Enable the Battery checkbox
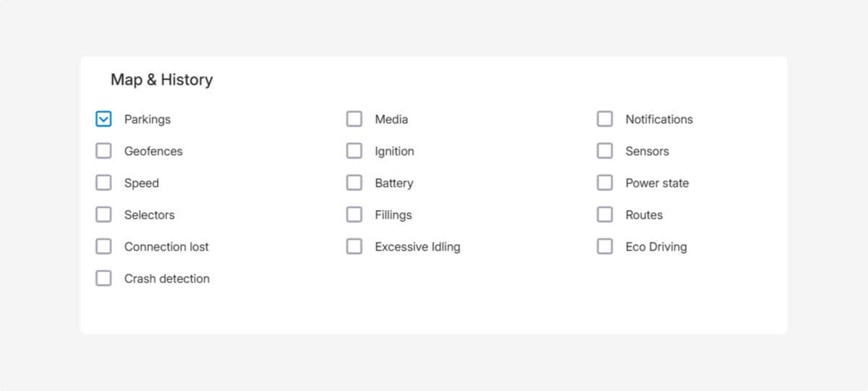Image resolution: width=868 pixels, height=391 pixels. [x=354, y=182]
